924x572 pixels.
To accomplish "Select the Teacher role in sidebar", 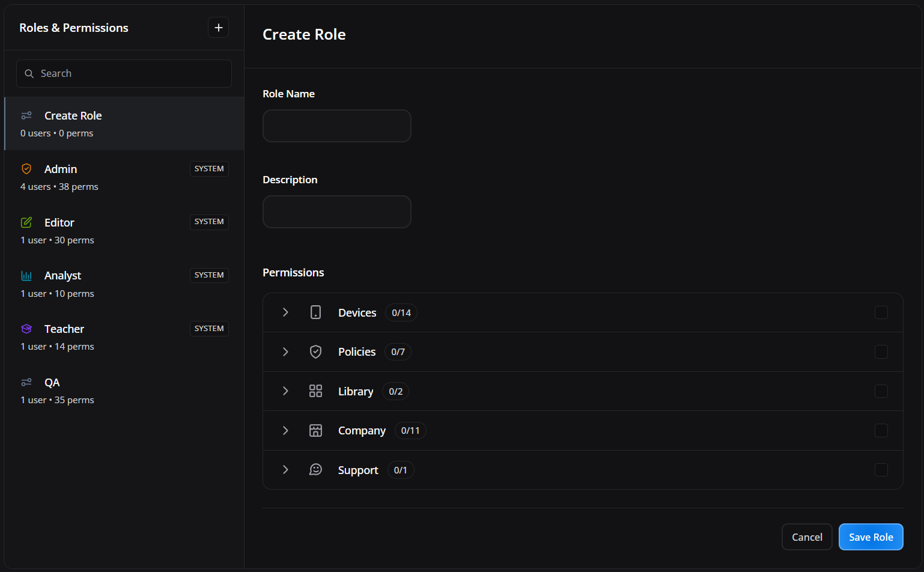I will [x=124, y=337].
